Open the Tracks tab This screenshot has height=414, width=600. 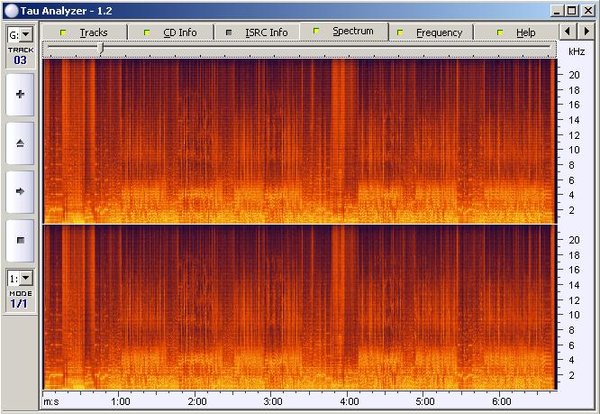tap(84, 33)
